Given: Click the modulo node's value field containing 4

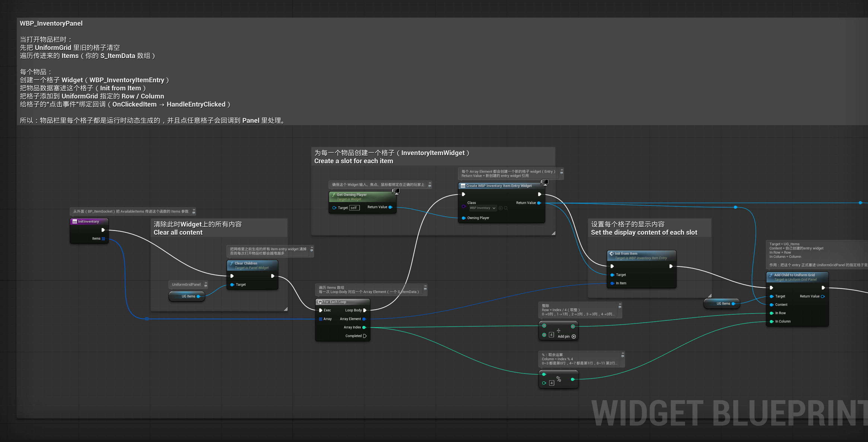Looking at the screenshot, I should (552, 383).
